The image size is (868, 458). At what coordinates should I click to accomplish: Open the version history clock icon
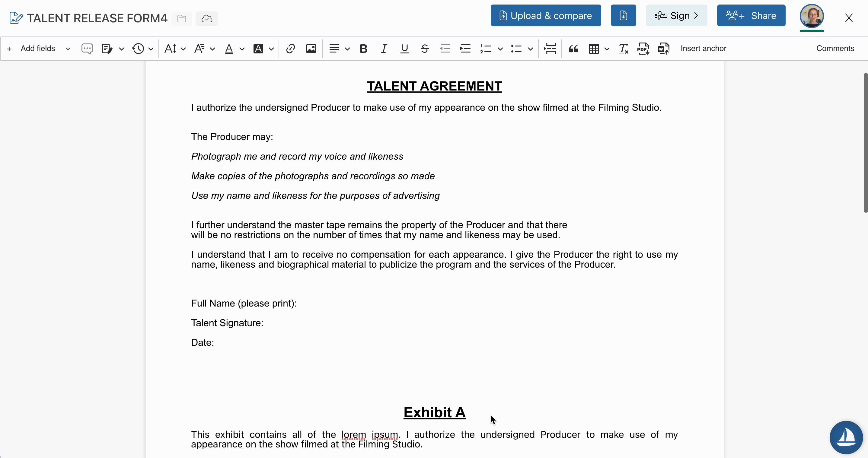[138, 49]
